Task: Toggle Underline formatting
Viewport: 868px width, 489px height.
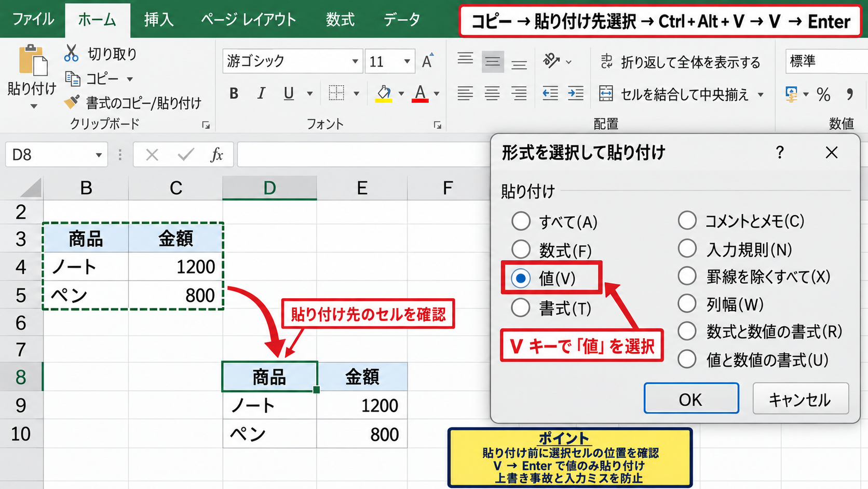Action: pos(289,94)
